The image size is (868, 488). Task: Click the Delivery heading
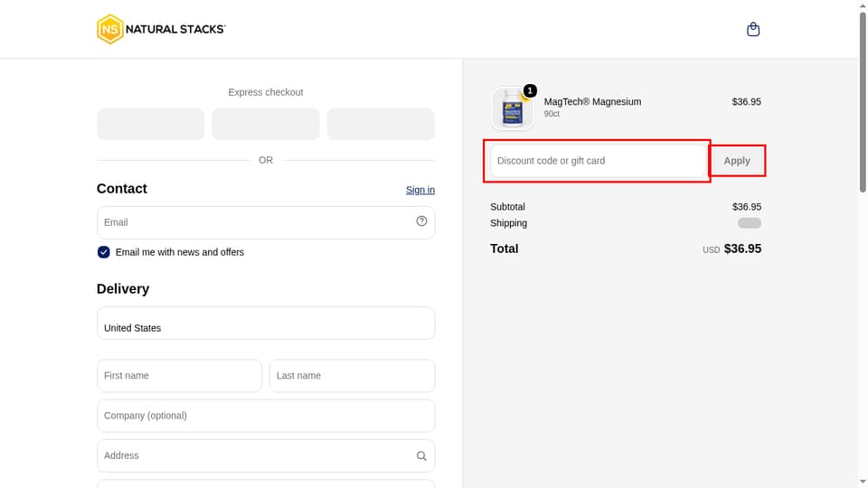(x=123, y=289)
